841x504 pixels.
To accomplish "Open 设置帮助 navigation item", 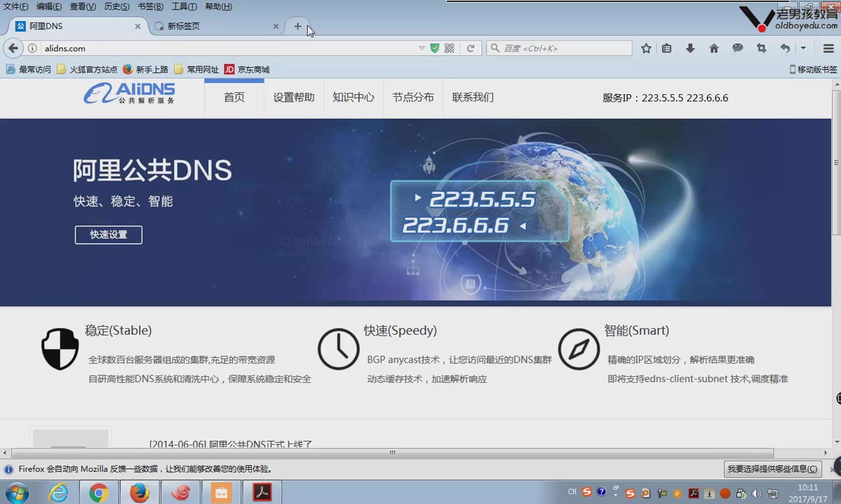I will click(294, 97).
